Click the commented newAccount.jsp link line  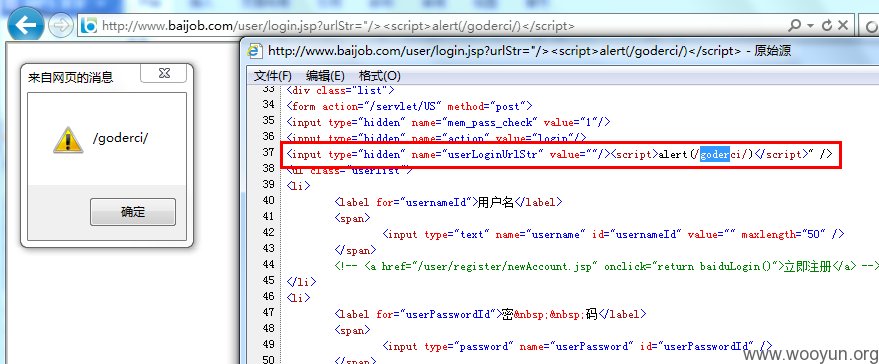[606, 266]
